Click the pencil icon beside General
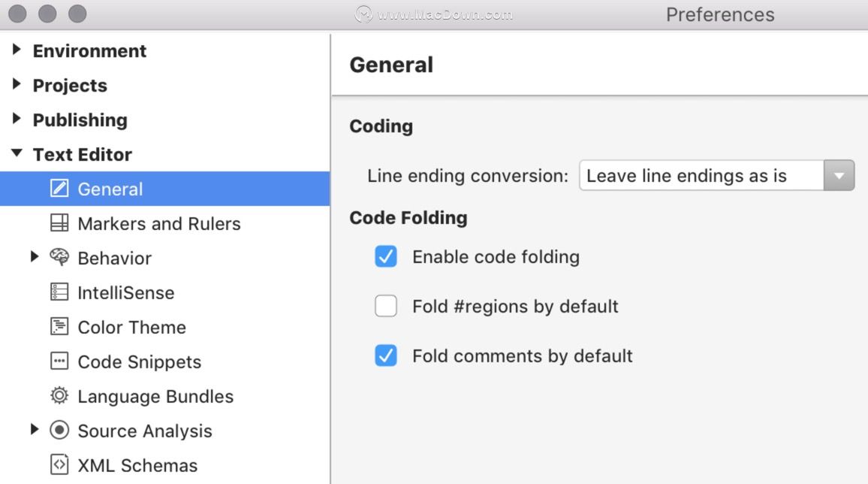The width and height of the screenshot is (868, 484). [59, 189]
